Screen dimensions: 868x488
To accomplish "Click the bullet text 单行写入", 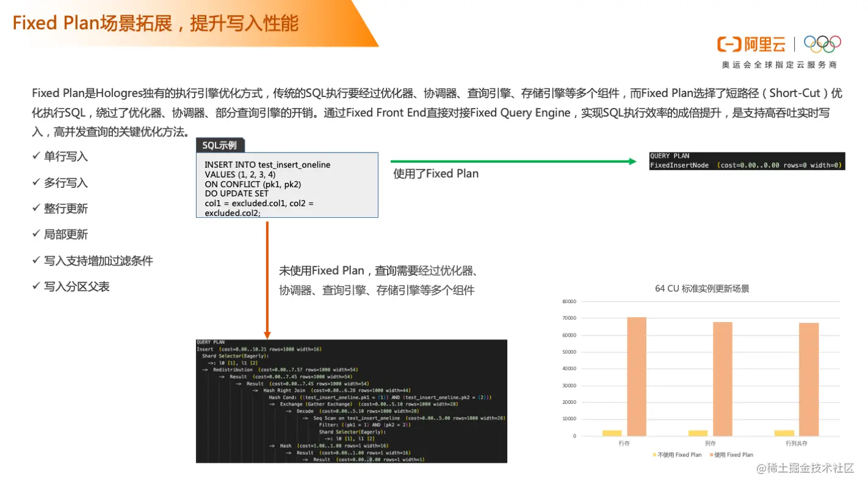I will [66, 157].
